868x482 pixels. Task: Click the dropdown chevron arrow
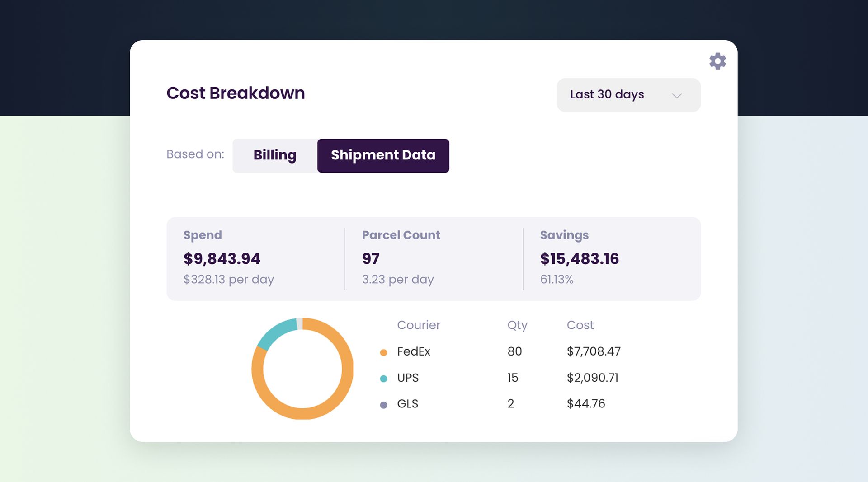(x=676, y=95)
